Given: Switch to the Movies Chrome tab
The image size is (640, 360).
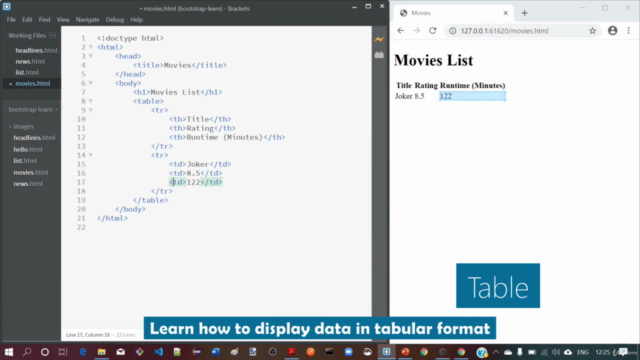Looking at the screenshot, I should tap(453, 13).
